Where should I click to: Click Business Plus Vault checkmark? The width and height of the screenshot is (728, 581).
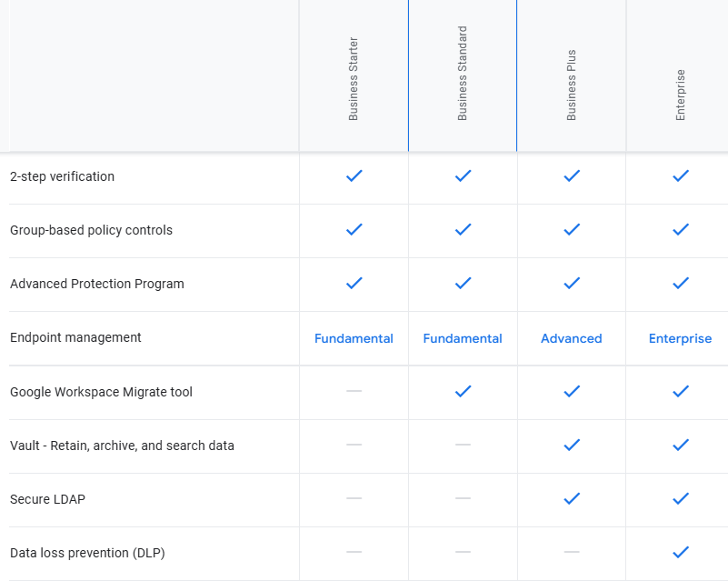(572, 446)
